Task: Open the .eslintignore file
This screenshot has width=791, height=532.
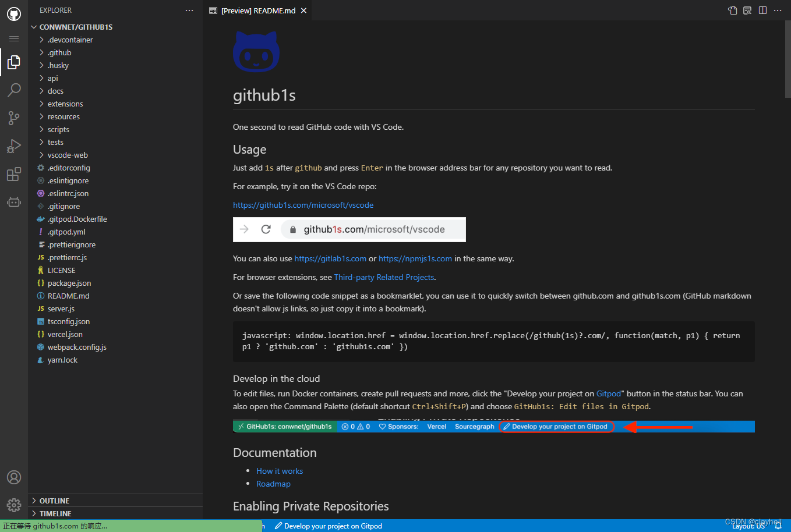Action: pos(115,180)
